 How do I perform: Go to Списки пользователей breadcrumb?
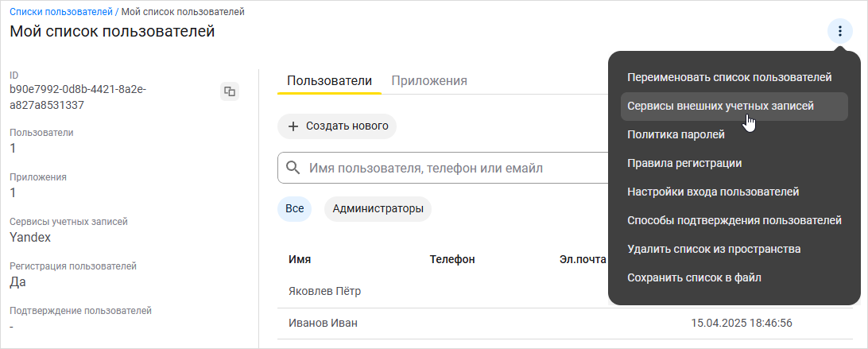tap(61, 12)
